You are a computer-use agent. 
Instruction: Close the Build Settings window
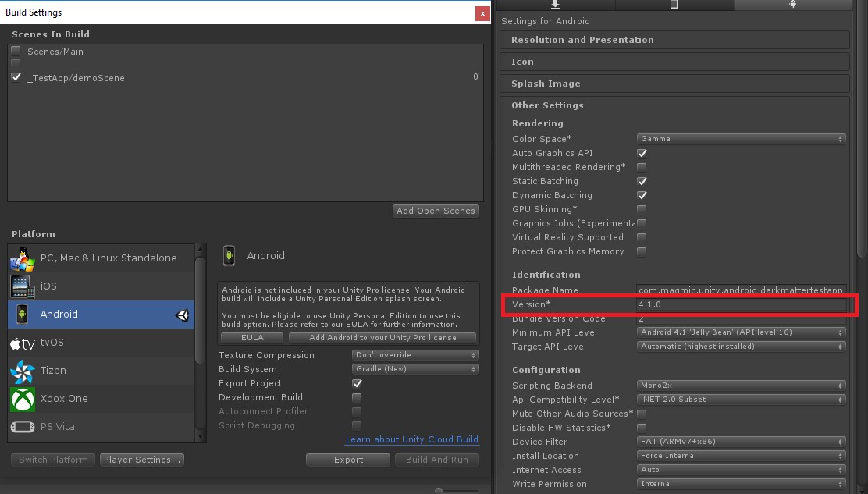(482, 13)
